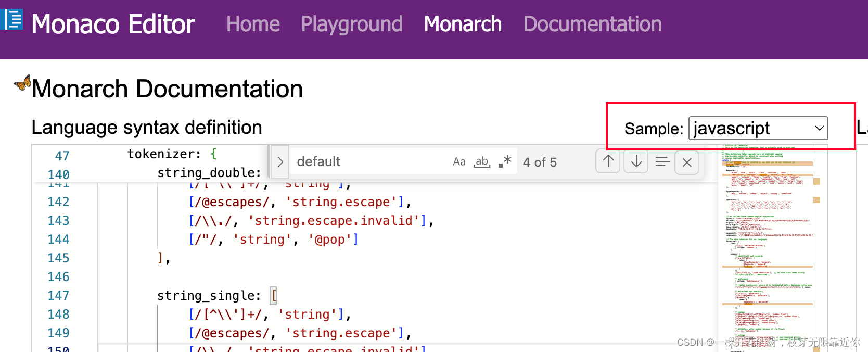This screenshot has width=868, height=352.
Task: Click line number 144
Action: coord(58,240)
